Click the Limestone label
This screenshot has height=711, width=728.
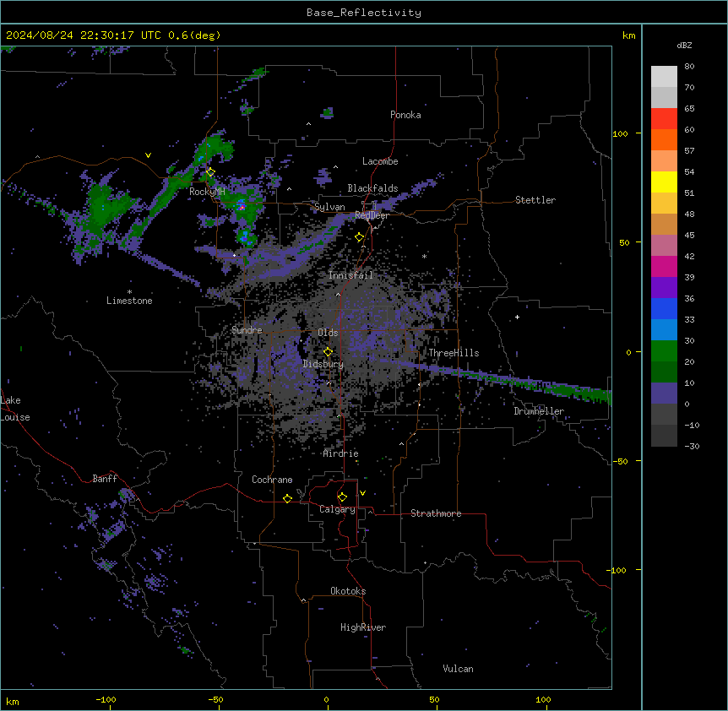click(x=129, y=301)
